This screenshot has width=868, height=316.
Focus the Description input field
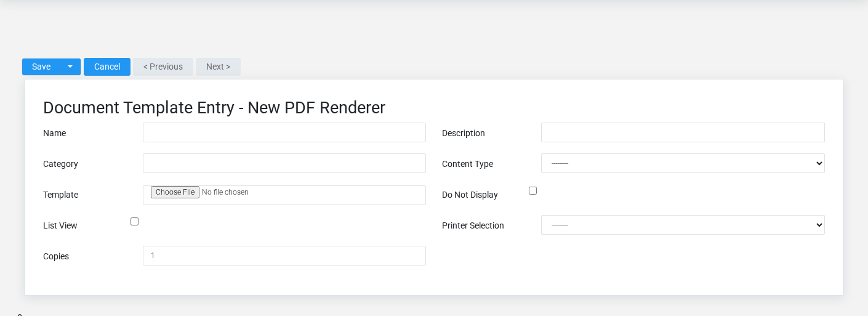[x=683, y=132]
